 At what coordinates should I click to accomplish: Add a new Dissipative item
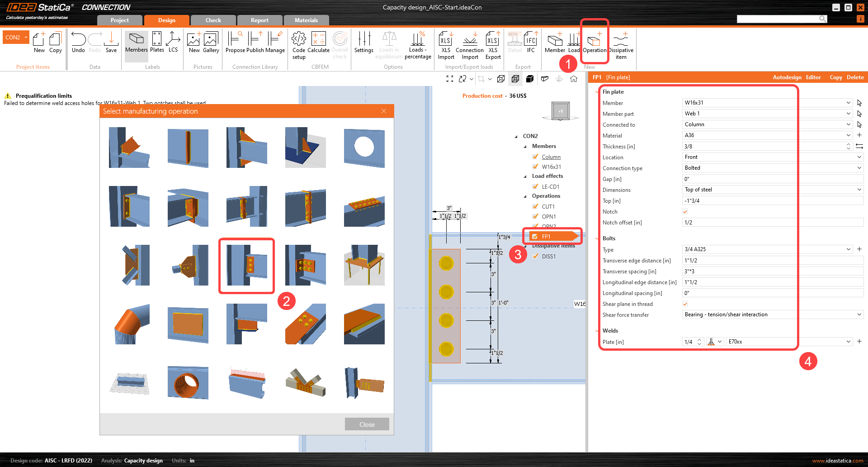[x=620, y=43]
